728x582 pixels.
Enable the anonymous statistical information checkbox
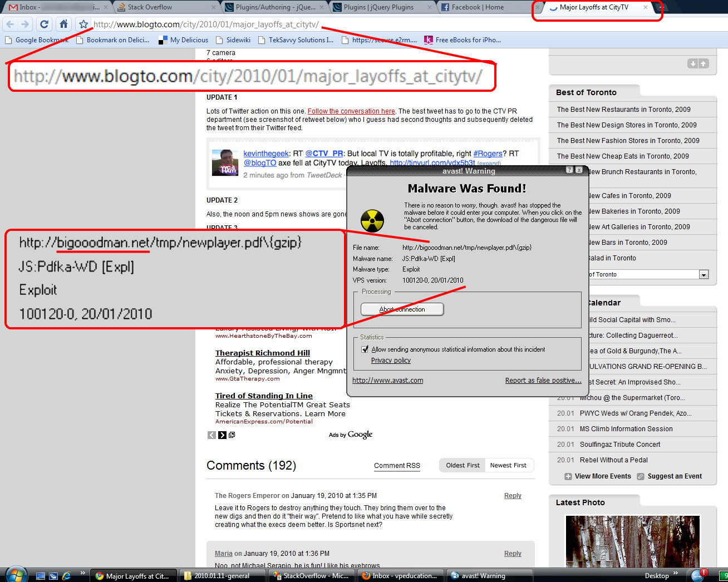tap(365, 349)
